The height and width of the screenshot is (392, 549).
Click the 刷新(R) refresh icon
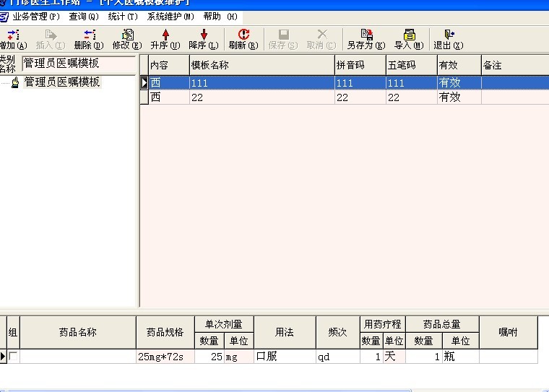(243, 35)
